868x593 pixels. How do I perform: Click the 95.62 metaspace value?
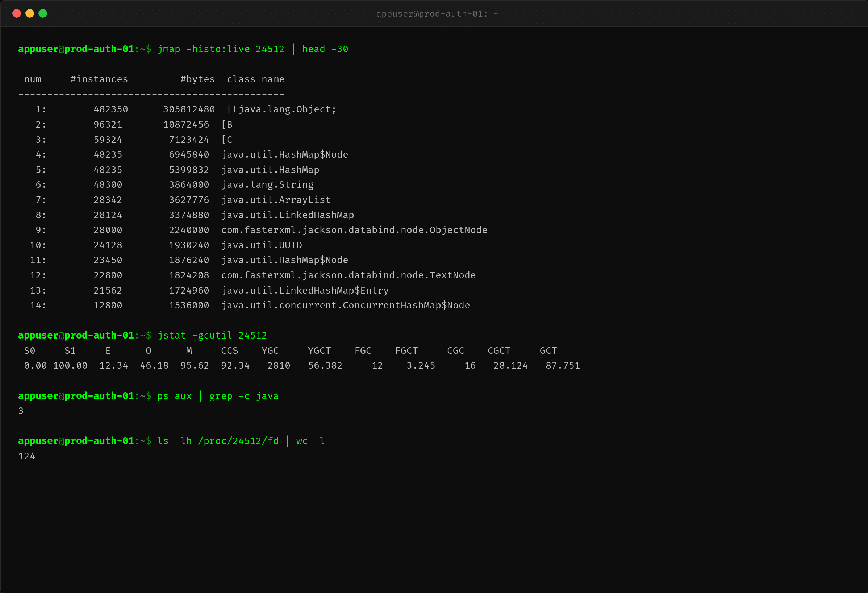click(x=195, y=366)
